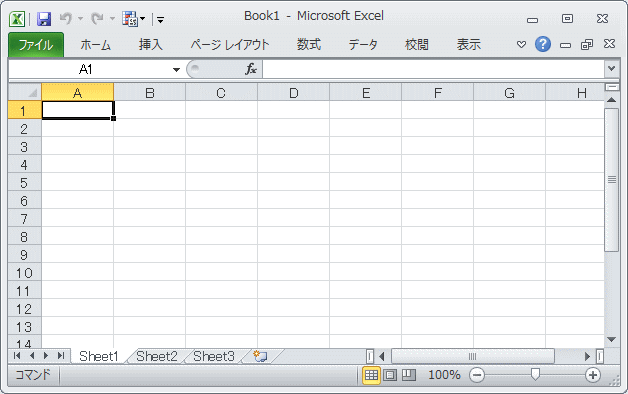Select row 10 header

(x=24, y=273)
